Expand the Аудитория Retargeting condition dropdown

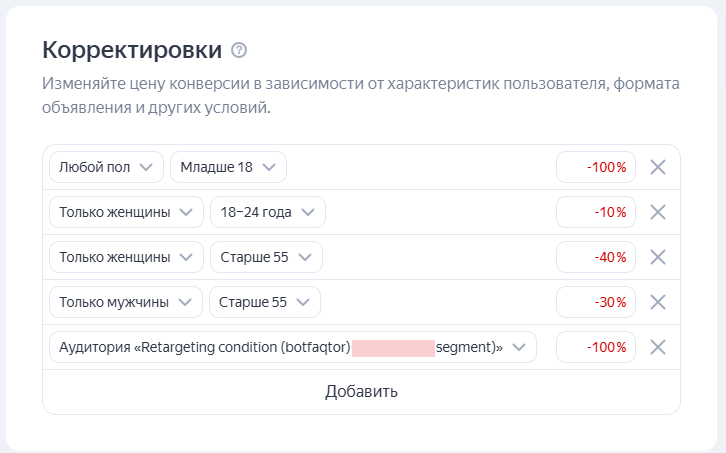(293, 347)
